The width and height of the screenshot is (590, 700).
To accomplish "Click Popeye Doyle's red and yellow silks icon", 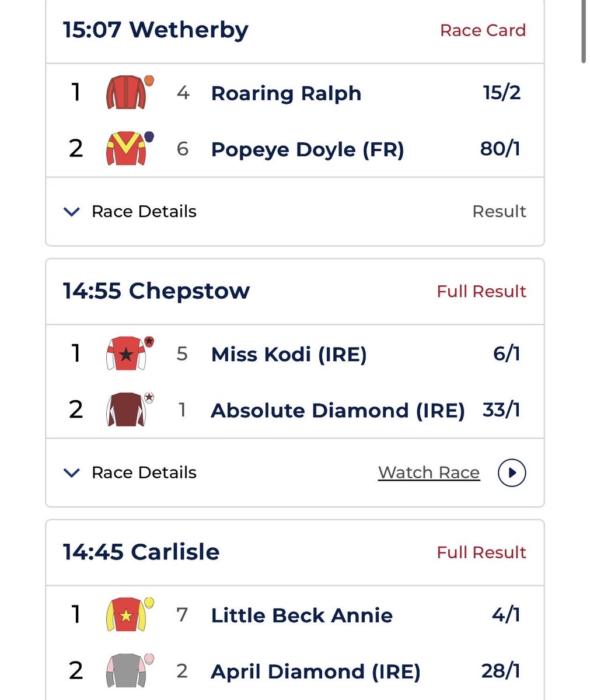I will pos(130,148).
